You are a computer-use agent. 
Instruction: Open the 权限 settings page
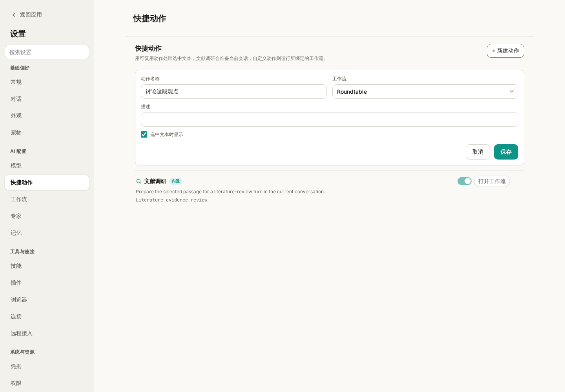[47, 383]
